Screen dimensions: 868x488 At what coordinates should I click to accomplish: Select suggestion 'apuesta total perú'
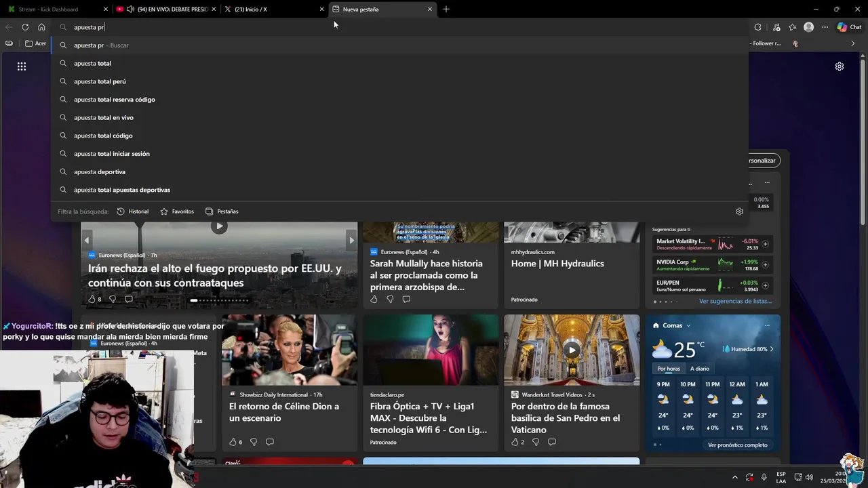coord(400,81)
